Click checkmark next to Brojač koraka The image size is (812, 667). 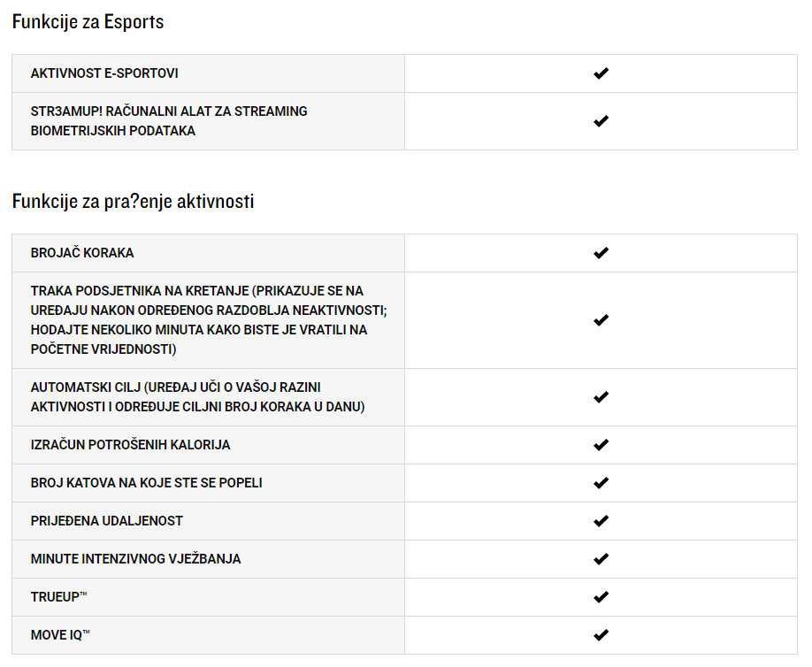[601, 253]
